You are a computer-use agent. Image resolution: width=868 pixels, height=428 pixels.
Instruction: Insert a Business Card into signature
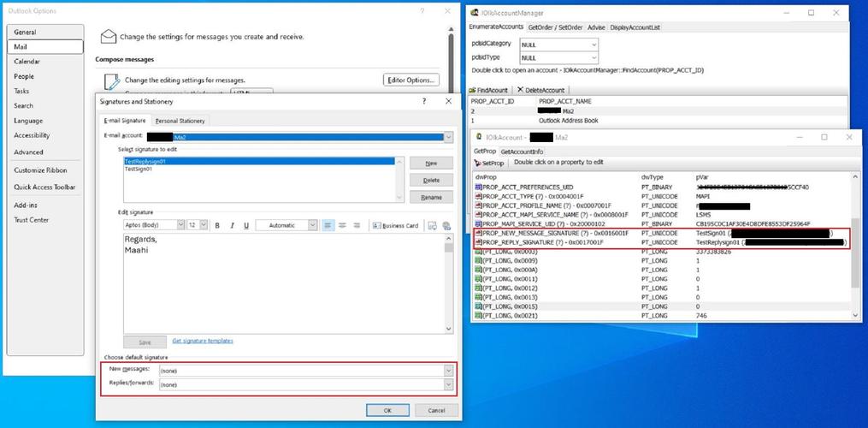[395, 226]
